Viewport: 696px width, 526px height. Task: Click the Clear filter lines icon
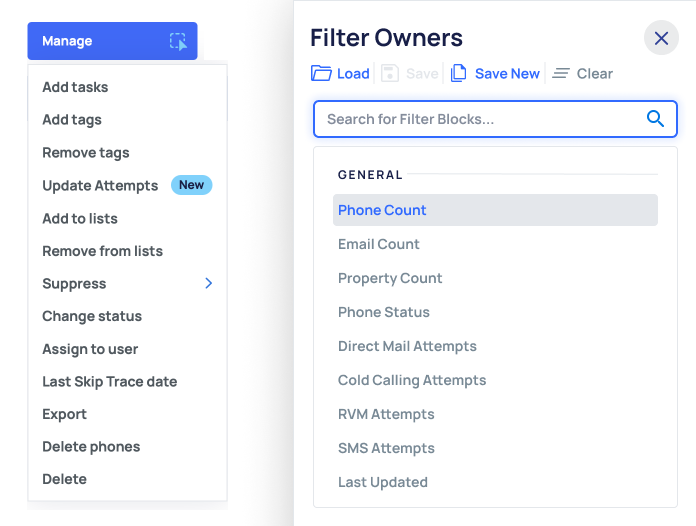tap(561, 73)
